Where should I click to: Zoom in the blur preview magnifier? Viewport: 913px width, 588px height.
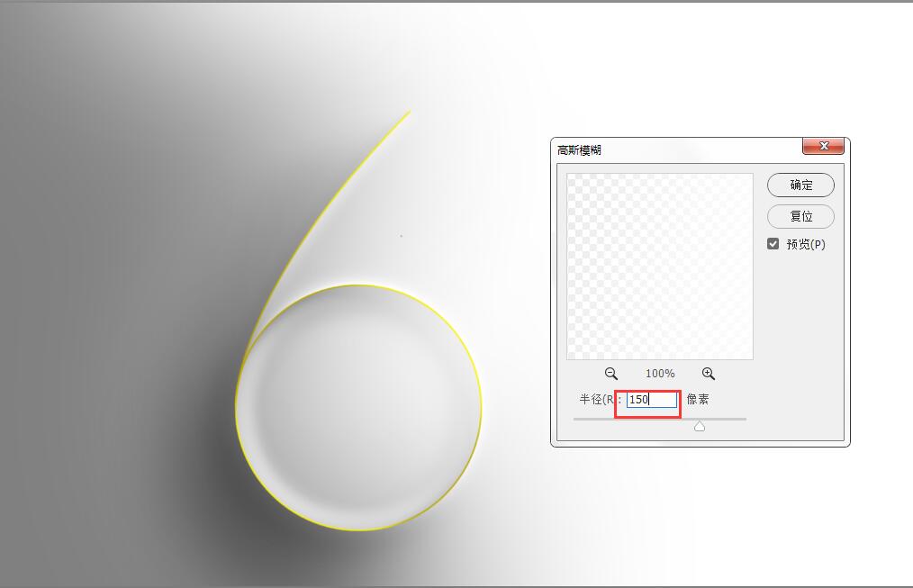[708, 374]
